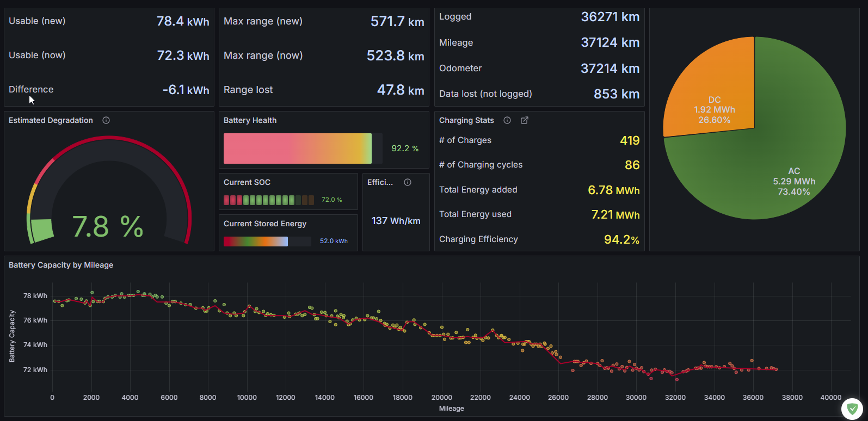Open the Current SOC panel title menu
The width and height of the screenshot is (868, 421).
247,182
